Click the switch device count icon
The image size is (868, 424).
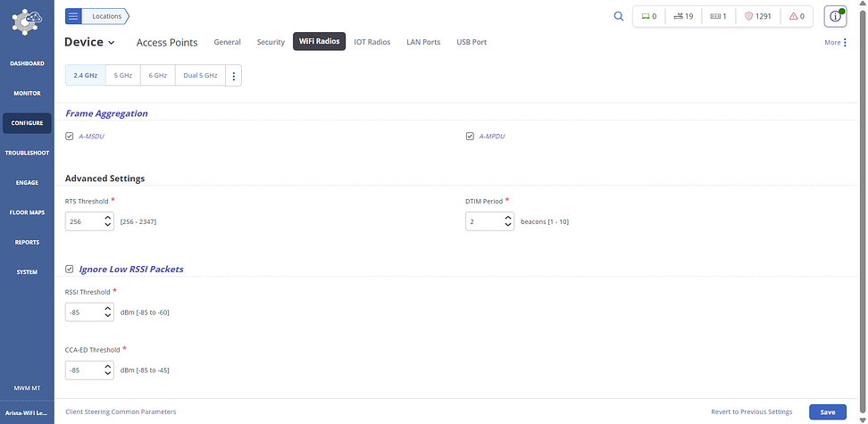(x=718, y=16)
